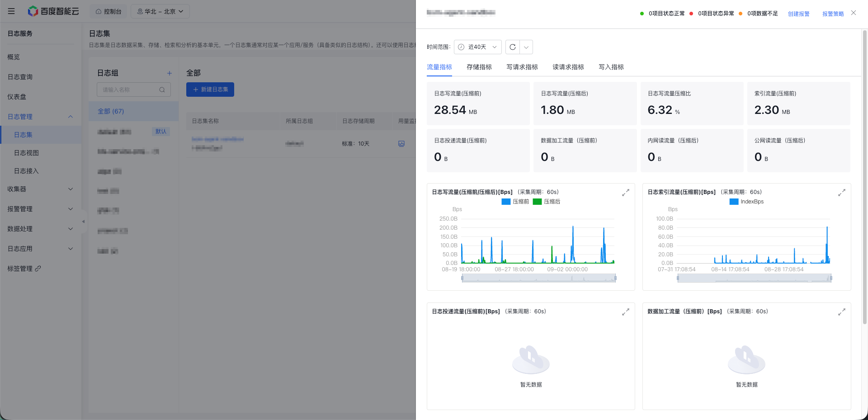Open the 近40天 time range dropdown
The width and height of the screenshot is (868, 420).
477,47
